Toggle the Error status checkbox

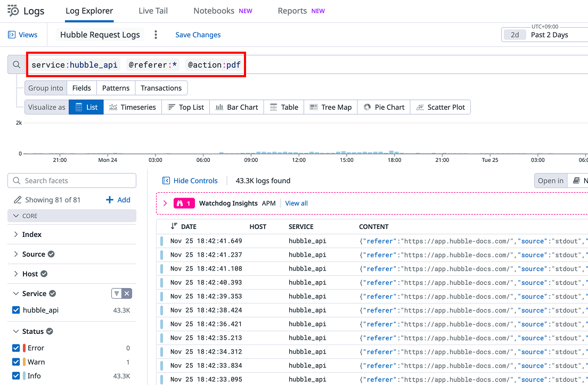16,348
